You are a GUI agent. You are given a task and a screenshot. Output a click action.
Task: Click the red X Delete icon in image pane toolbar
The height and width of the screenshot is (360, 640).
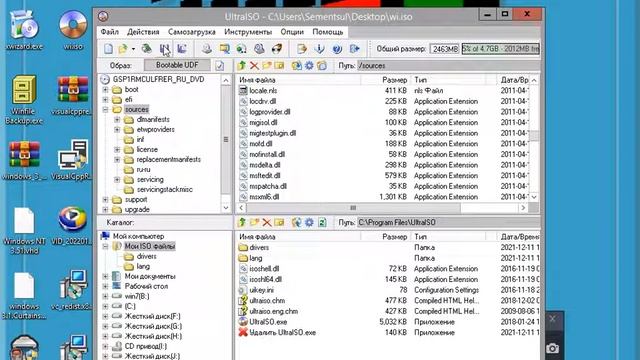tap(254, 65)
